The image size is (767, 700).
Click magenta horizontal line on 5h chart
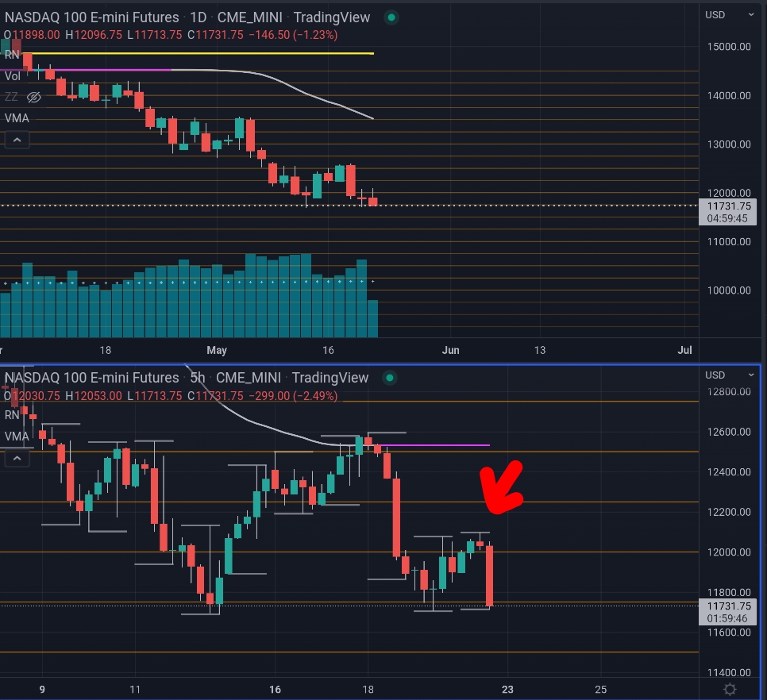[435, 445]
